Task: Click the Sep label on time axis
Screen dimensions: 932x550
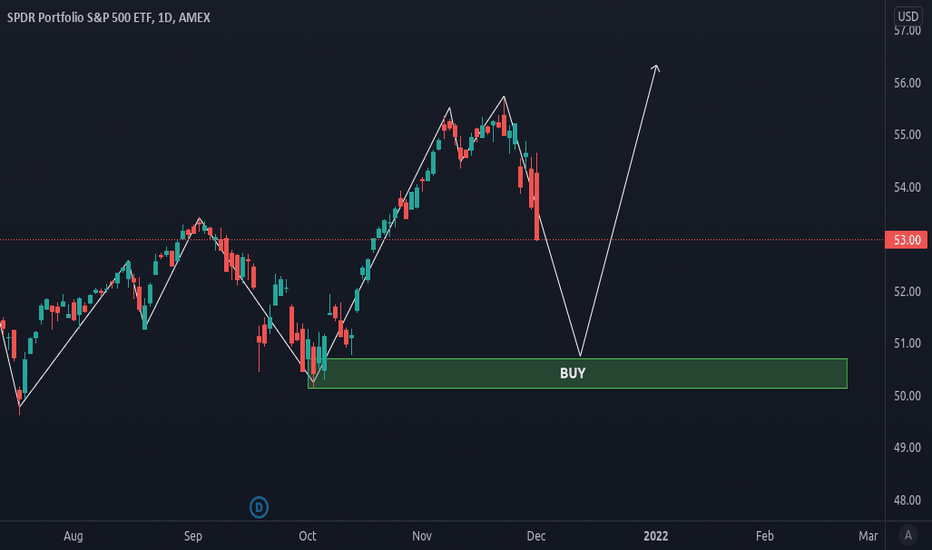Action: (193, 536)
